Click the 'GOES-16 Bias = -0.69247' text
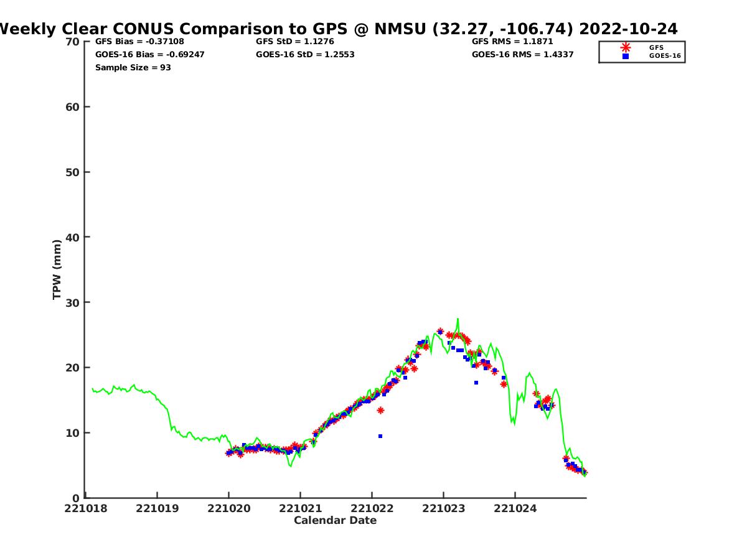Viewport: 747px width, 560px height. point(150,55)
